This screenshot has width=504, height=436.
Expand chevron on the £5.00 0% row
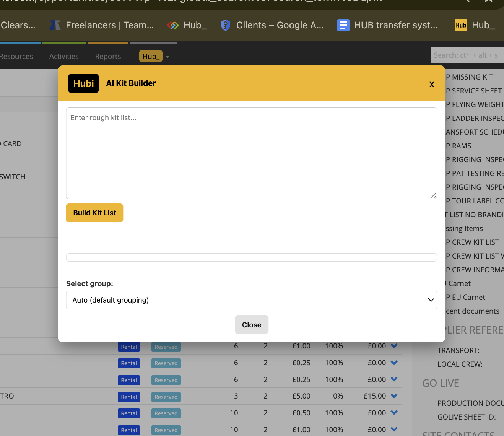[394, 396]
